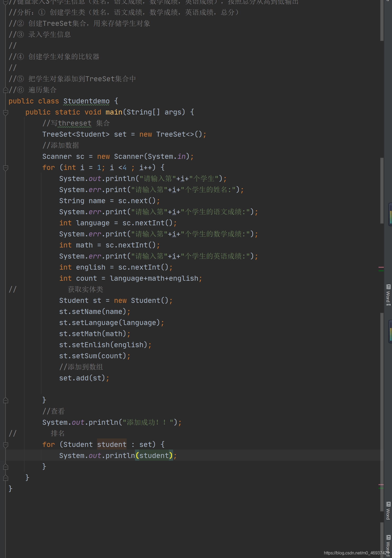Click 'Scanner sc' variable declaration
Viewport: 392px width, 558px height.
click(63, 157)
